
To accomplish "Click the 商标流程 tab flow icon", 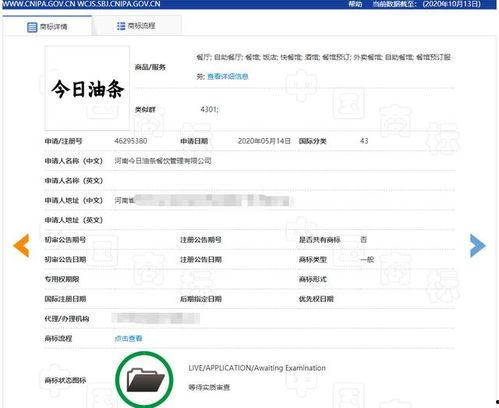I will (x=121, y=26).
